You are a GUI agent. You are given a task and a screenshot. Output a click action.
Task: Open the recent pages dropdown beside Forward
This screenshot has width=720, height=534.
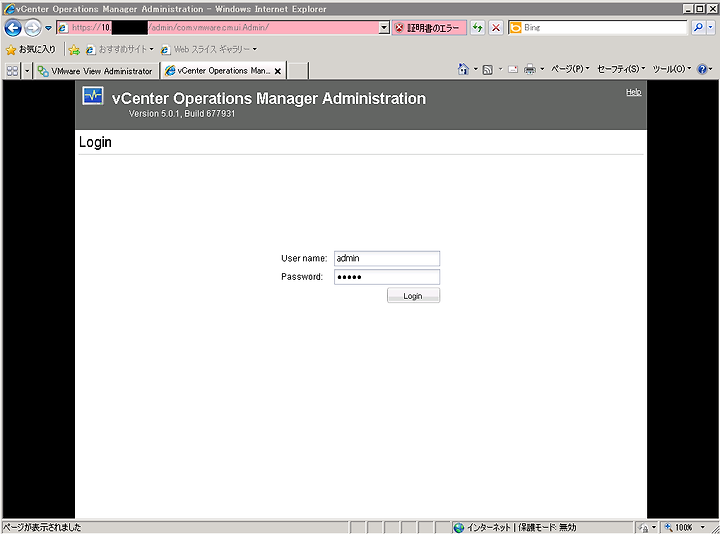point(48,28)
